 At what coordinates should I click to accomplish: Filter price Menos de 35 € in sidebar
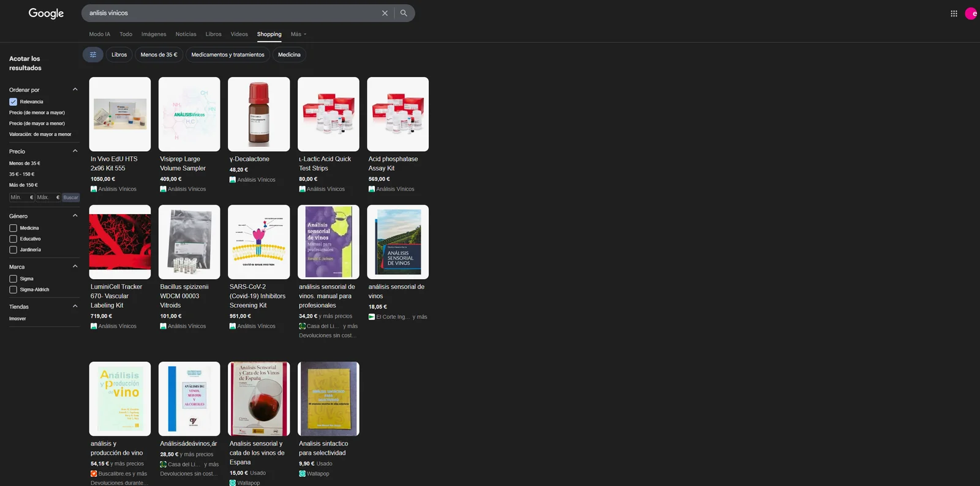click(24, 163)
